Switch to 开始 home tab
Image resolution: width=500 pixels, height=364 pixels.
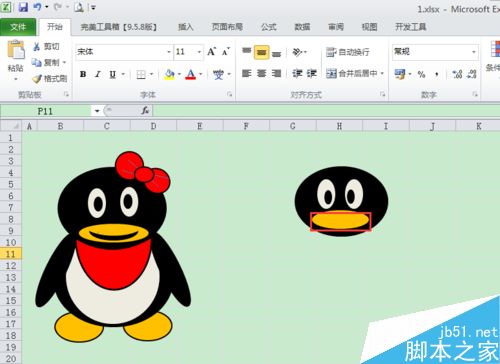(55, 27)
